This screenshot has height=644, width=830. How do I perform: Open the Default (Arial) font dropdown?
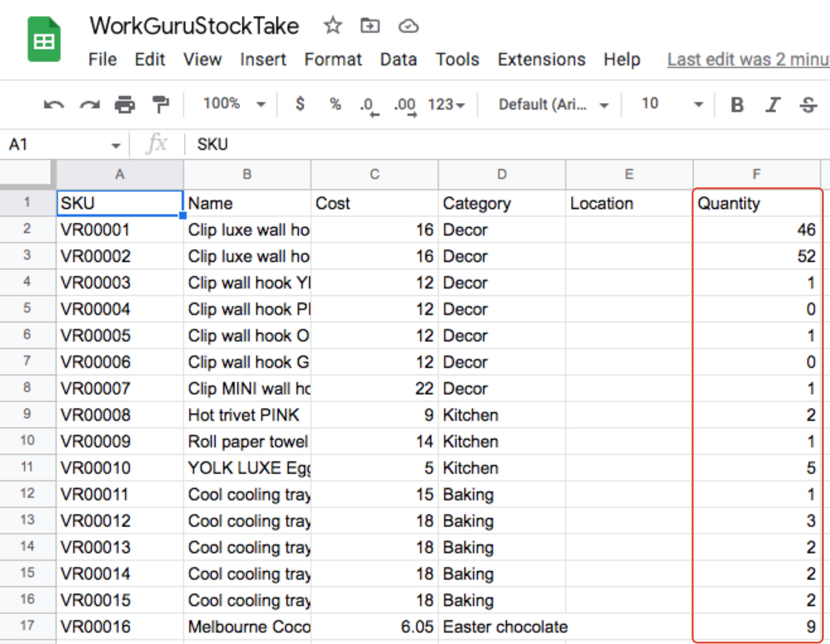pos(554,104)
